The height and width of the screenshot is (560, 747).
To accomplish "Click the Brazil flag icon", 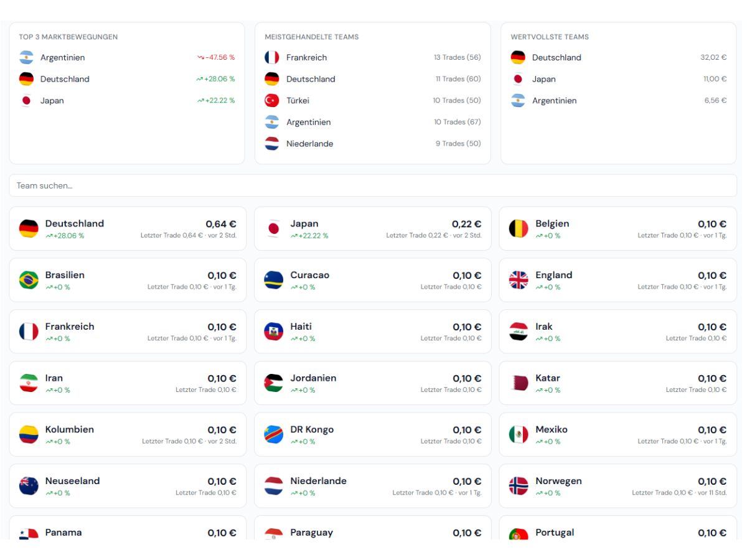I will click(29, 280).
